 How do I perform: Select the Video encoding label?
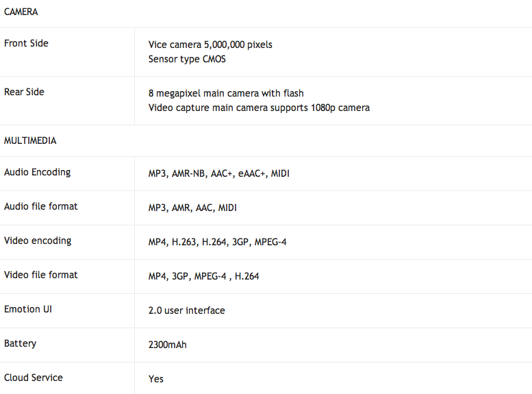[x=38, y=241]
